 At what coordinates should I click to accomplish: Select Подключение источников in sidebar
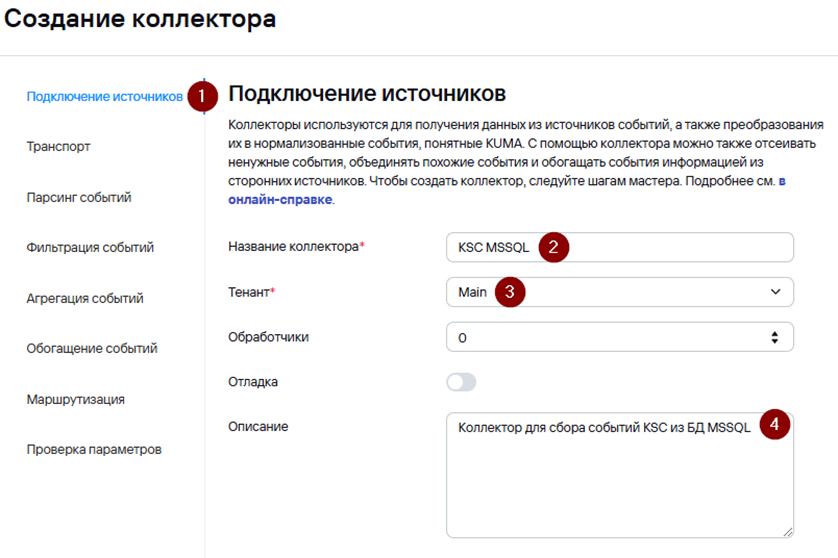pos(105,97)
